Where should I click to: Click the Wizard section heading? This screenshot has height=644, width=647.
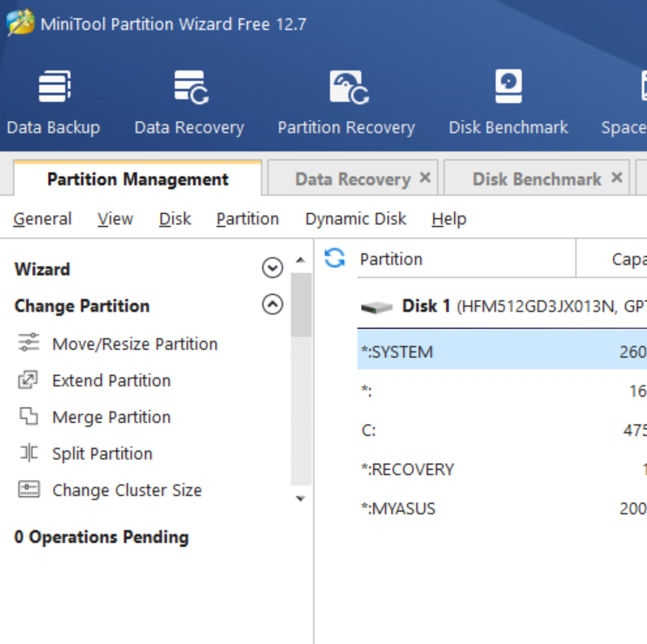point(42,269)
